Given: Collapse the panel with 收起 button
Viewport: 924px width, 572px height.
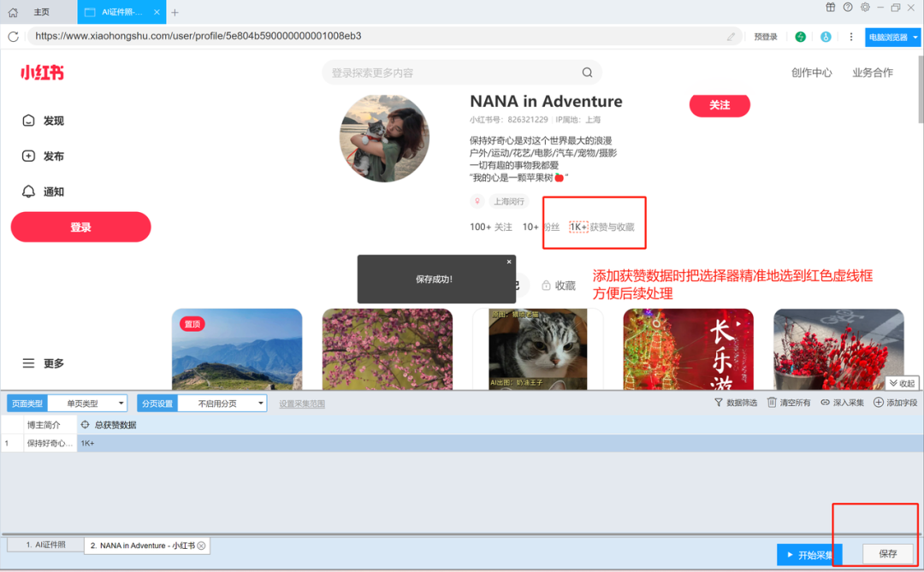Looking at the screenshot, I should click(903, 384).
